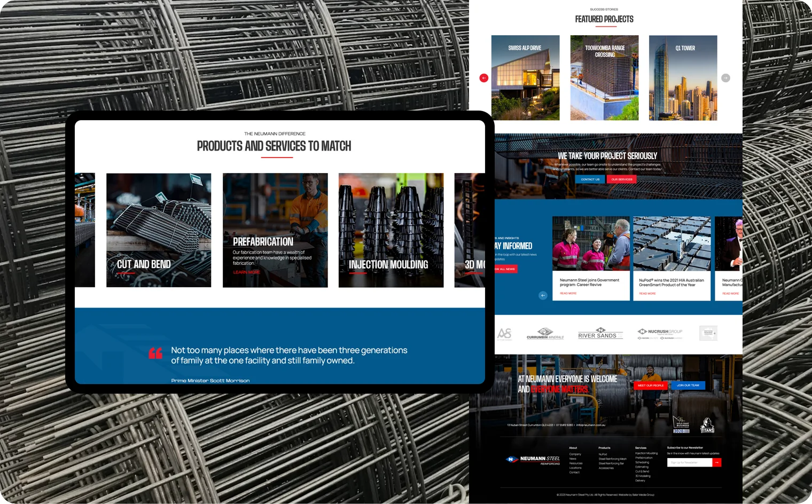Click previous arrow in news carousel

[543, 295]
